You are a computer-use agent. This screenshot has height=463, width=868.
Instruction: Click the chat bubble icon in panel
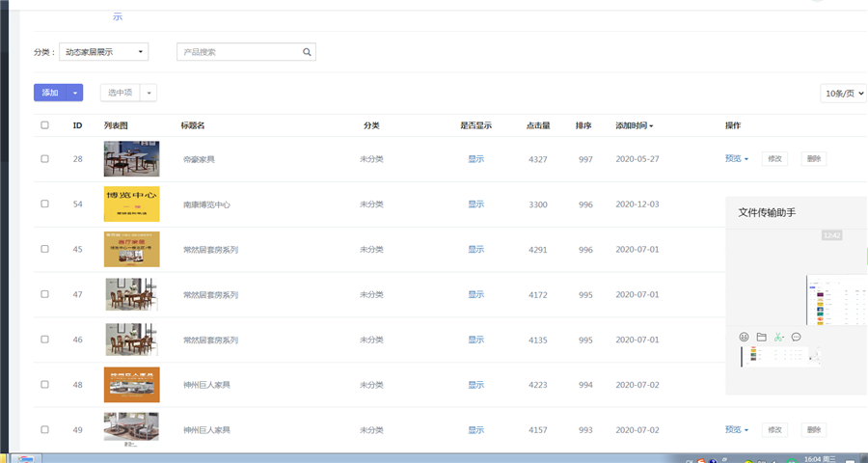pos(797,337)
